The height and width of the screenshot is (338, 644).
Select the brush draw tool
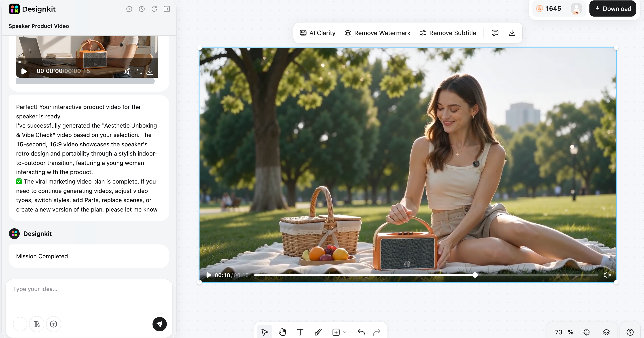pos(318,332)
